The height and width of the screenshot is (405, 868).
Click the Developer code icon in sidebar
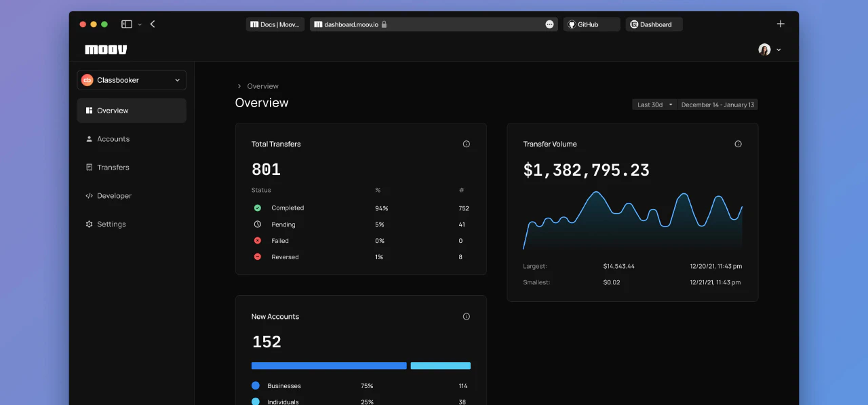tap(89, 196)
